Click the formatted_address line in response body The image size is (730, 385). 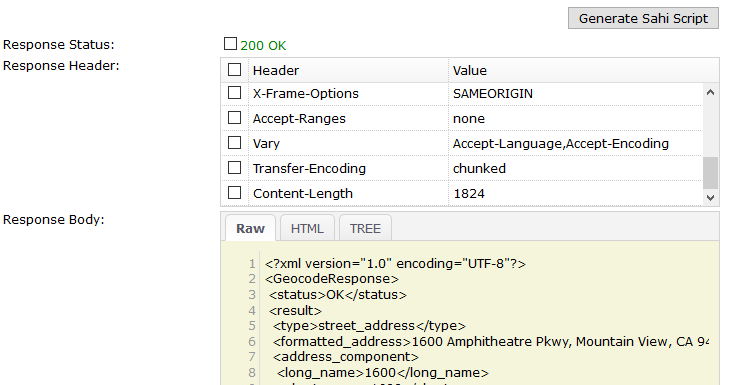pyautogui.click(x=491, y=342)
